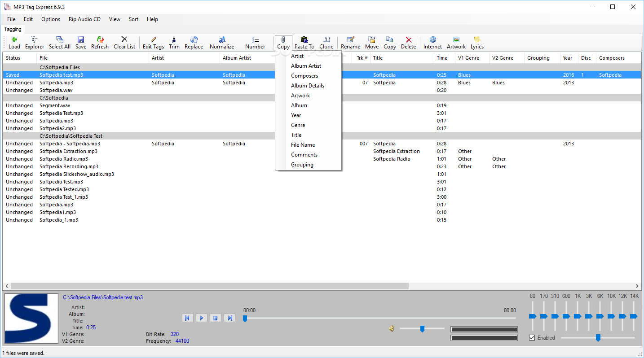This screenshot has width=644, height=358.
Task: Click the Move files icon
Action: (372, 43)
